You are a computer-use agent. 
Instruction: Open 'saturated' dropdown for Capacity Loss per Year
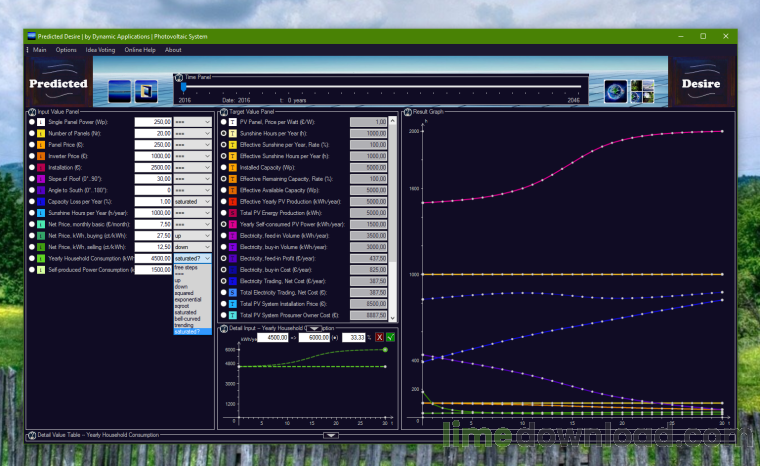192,202
